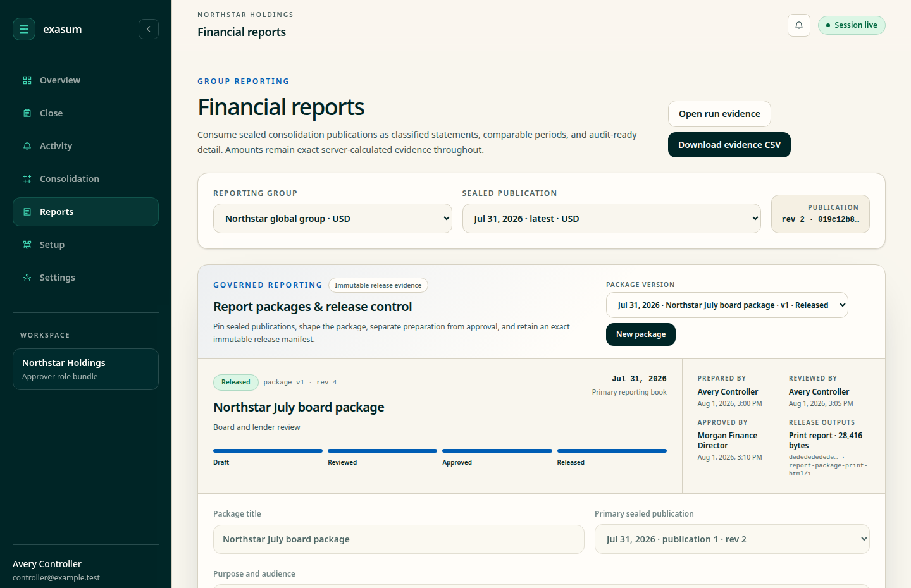Click the Activity bell icon in sidebar
The width and height of the screenshot is (911, 588).
(27, 146)
